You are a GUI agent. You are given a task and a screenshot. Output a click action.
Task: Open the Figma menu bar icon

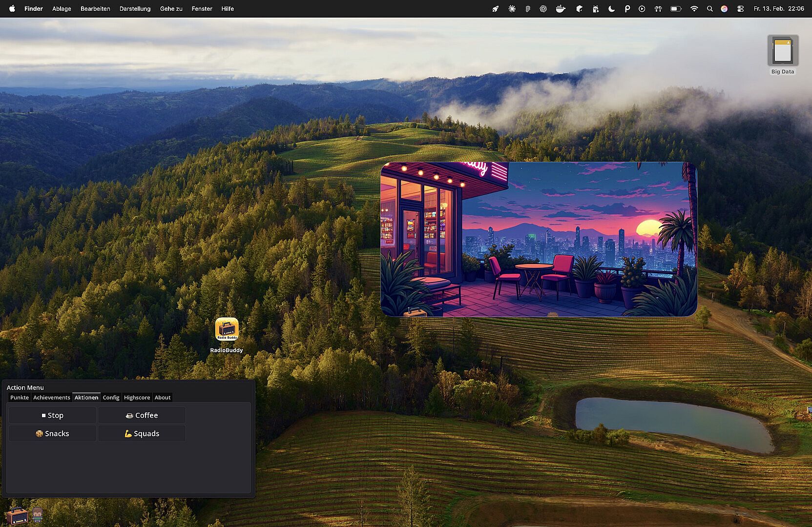pos(528,9)
